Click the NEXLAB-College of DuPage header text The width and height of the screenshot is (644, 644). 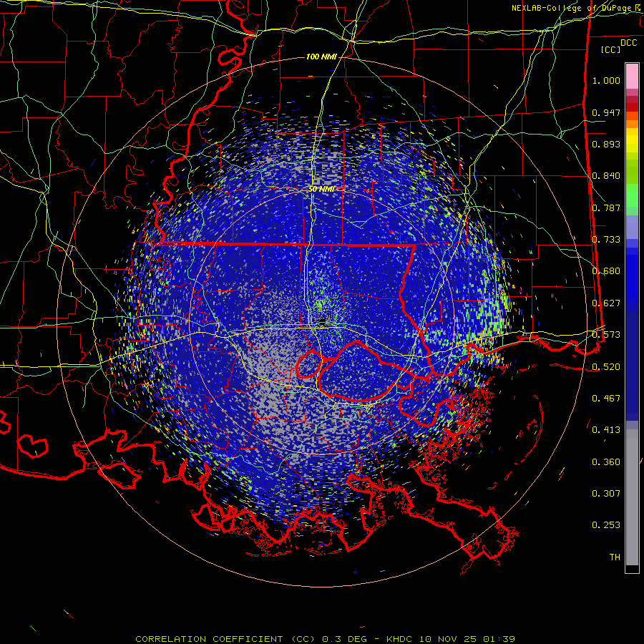pyautogui.click(x=576, y=8)
